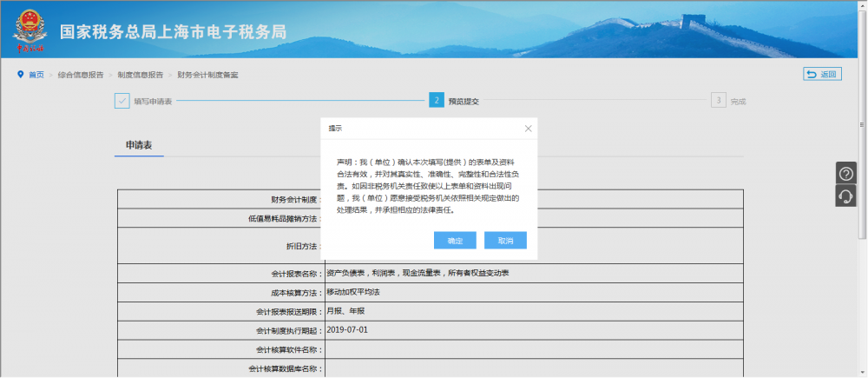
Task: Click the 声明 declaration paragraph text
Action: point(429,187)
